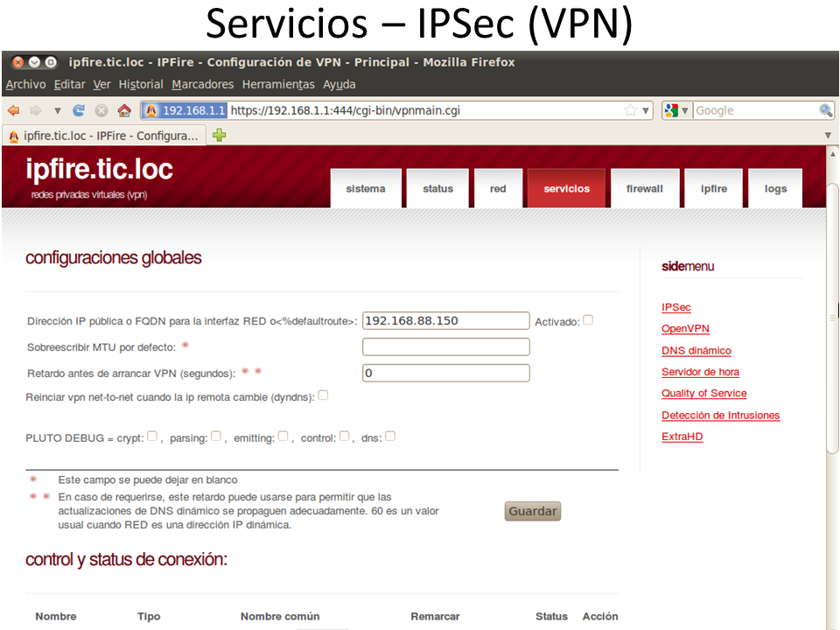Viewport: 840px width, 630px height.
Task: Reload the page with the refresh icon
Action: point(79,111)
